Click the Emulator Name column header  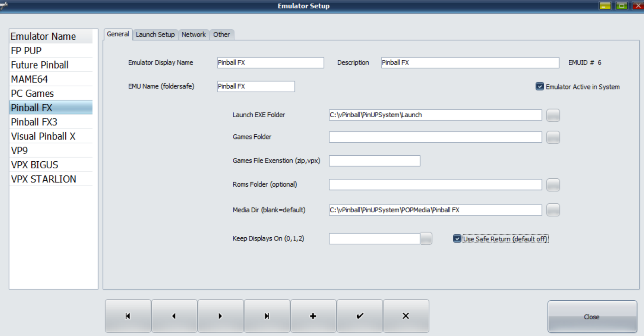(51, 36)
